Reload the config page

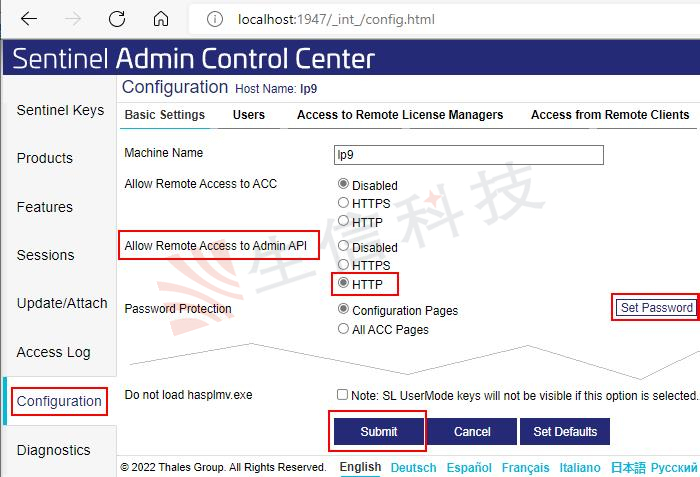[x=117, y=19]
